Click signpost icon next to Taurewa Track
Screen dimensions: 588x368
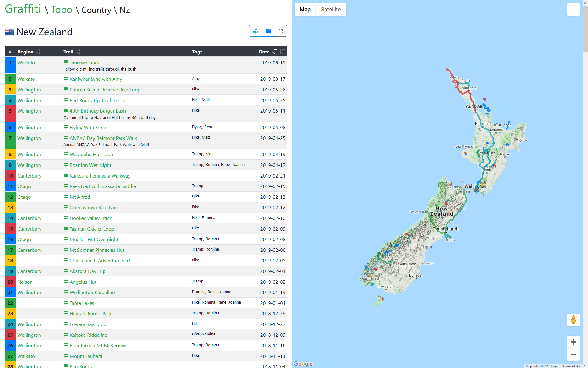click(66, 63)
